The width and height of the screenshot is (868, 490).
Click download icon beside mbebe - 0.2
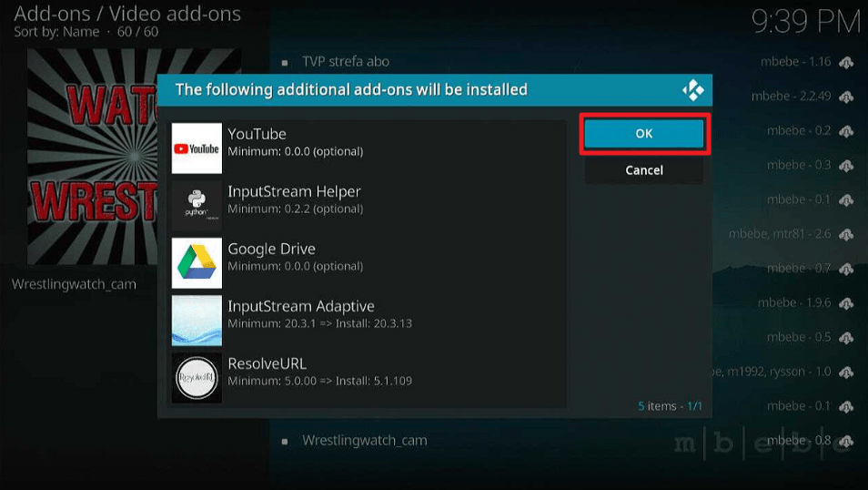pos(846,131)
